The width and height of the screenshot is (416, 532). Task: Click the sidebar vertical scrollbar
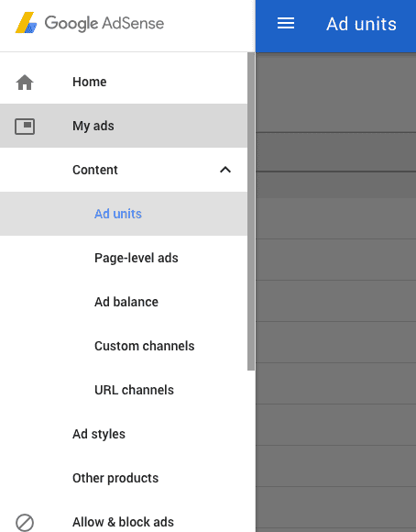tap(251, 211)
